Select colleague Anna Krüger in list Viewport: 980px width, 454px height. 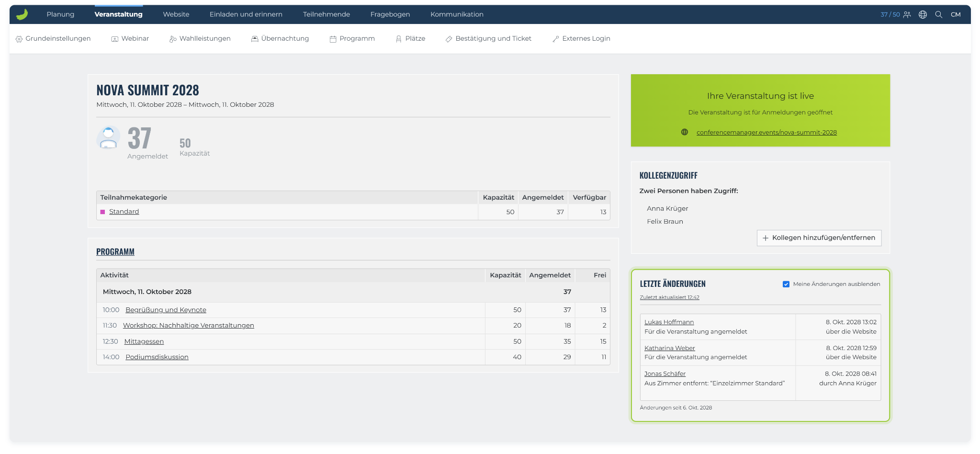click(x=667, y=209)
